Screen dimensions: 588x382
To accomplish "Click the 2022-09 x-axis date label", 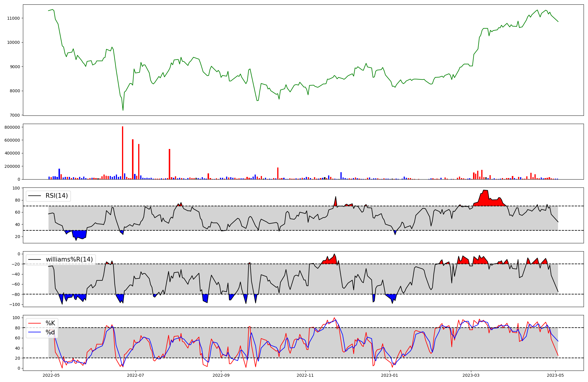I will [221, 375].
